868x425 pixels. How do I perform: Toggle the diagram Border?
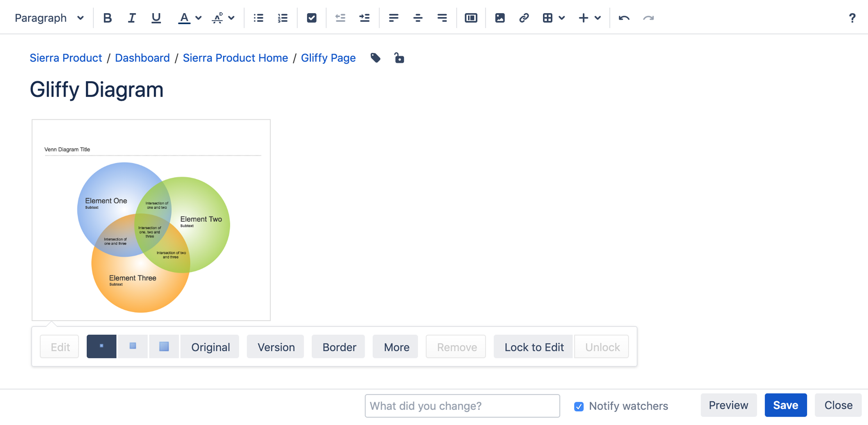tap(339, 347)
